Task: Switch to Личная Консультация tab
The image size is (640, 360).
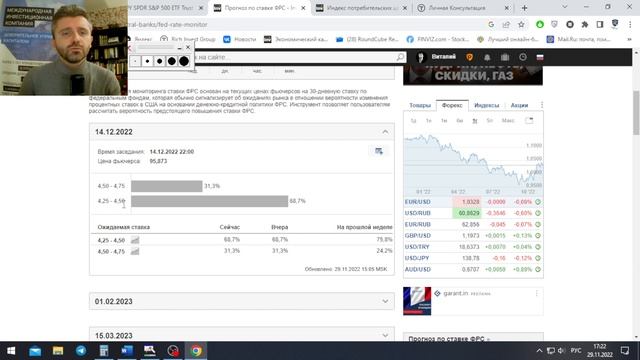Action: [463, 8]
